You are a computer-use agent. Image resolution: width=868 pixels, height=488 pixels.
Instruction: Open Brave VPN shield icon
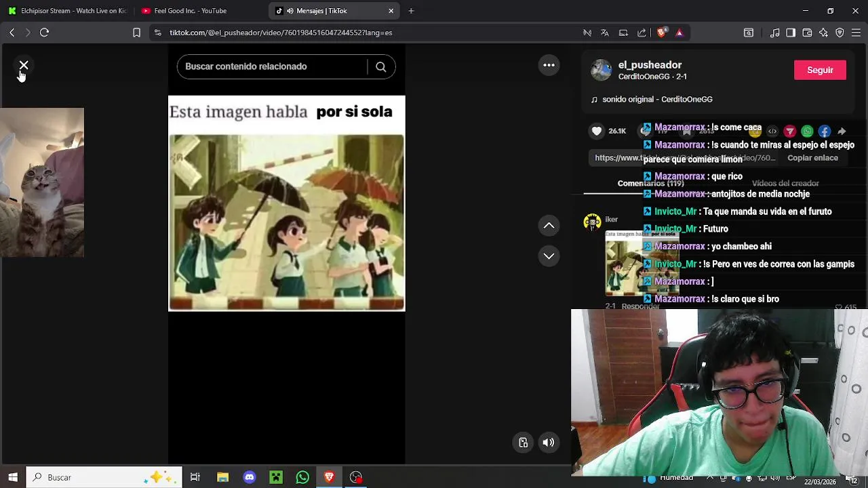pyautogui.click(x=840, y=33)
